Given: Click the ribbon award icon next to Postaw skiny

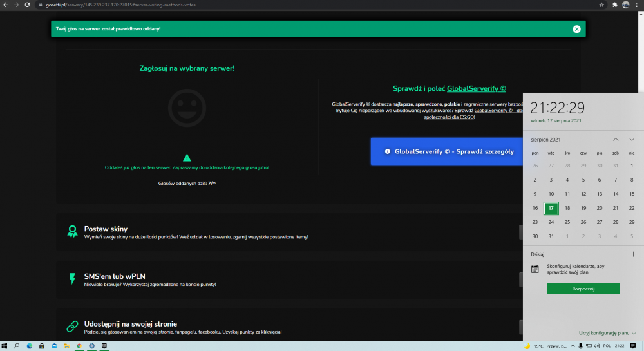Looking at the screenshot, I should point(72,232).
